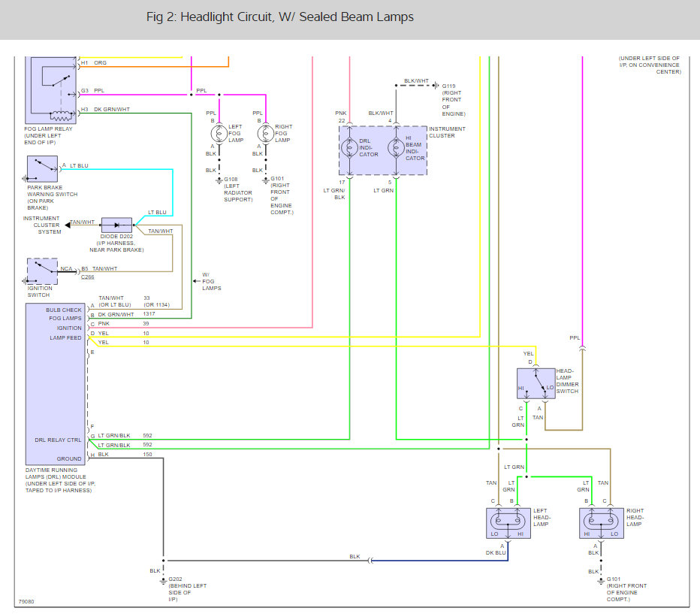Select the Park Brake Warning Switch symbol
The height and width of the screenshot is (614, 700).
coord(42,169)
